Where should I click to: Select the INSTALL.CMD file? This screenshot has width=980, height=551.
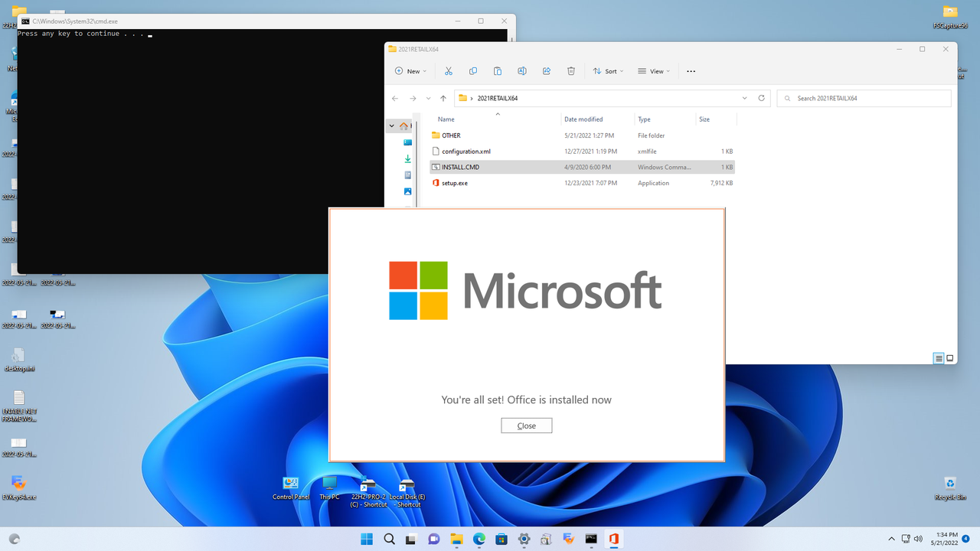click(x=582, y=167)
